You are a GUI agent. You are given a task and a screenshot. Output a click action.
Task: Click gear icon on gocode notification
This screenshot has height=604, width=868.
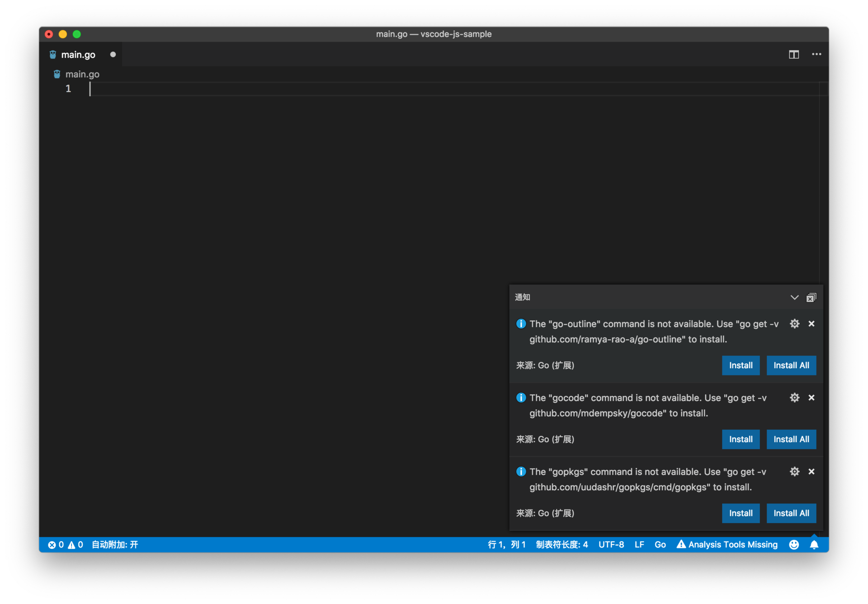pos(794,398)
